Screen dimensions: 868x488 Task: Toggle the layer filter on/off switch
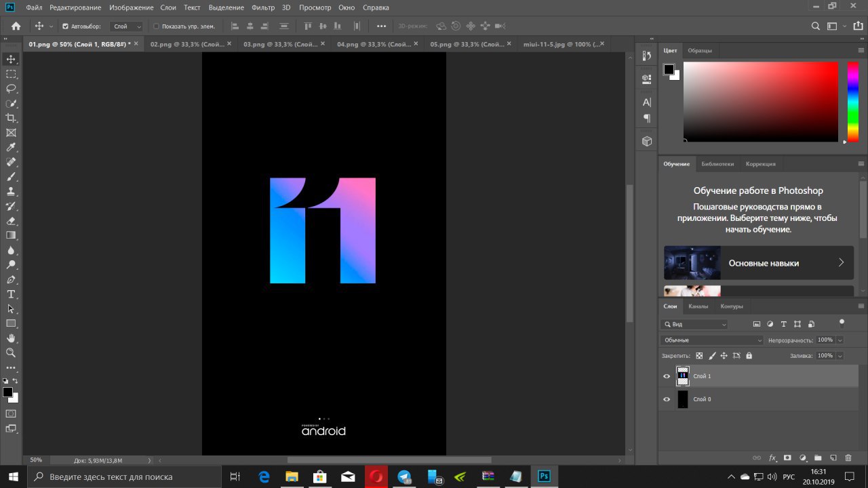tap(842, 323)
